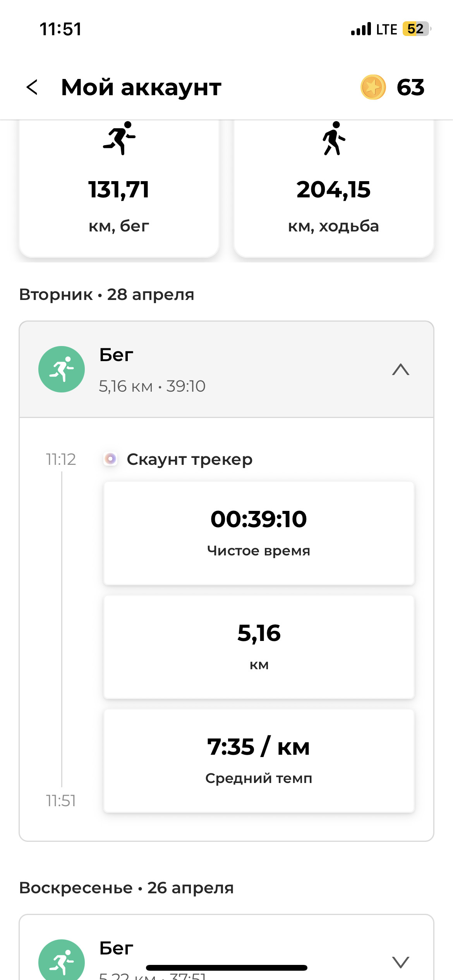Tap the green running icon for 28 апреля

click(62, 369)
